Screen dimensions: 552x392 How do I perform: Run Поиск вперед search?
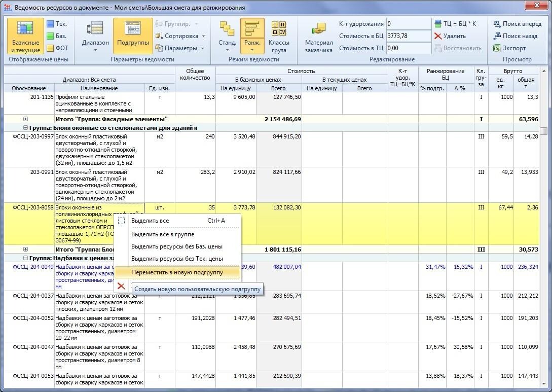517,24
